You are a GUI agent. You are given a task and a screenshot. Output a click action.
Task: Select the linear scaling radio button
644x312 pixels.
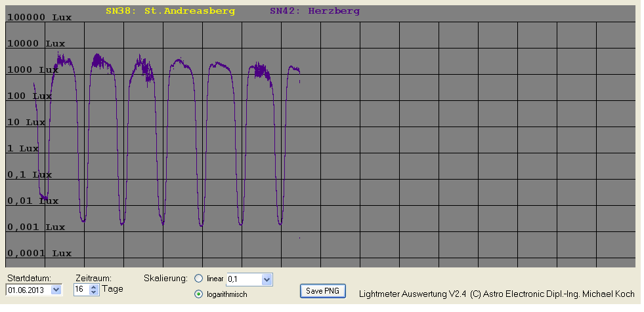199,279
